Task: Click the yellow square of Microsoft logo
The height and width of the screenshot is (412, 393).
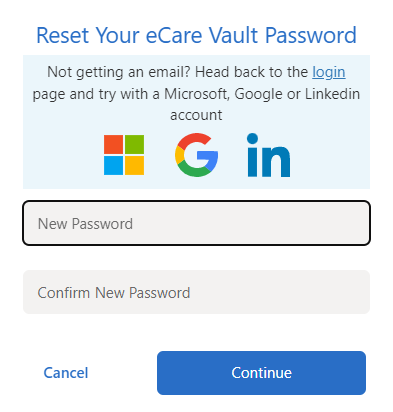Action: pos(134,165)
